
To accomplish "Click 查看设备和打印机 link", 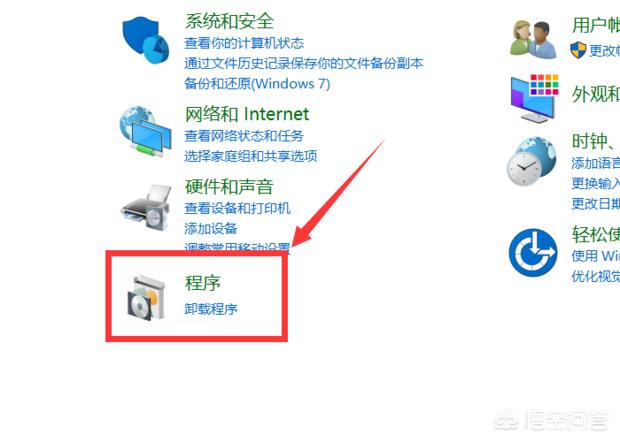I will pos(237,208).
